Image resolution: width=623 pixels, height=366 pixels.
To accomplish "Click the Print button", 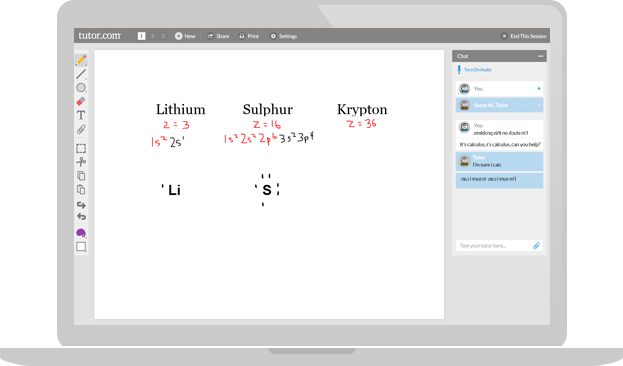I will click(x=249, y=36).
